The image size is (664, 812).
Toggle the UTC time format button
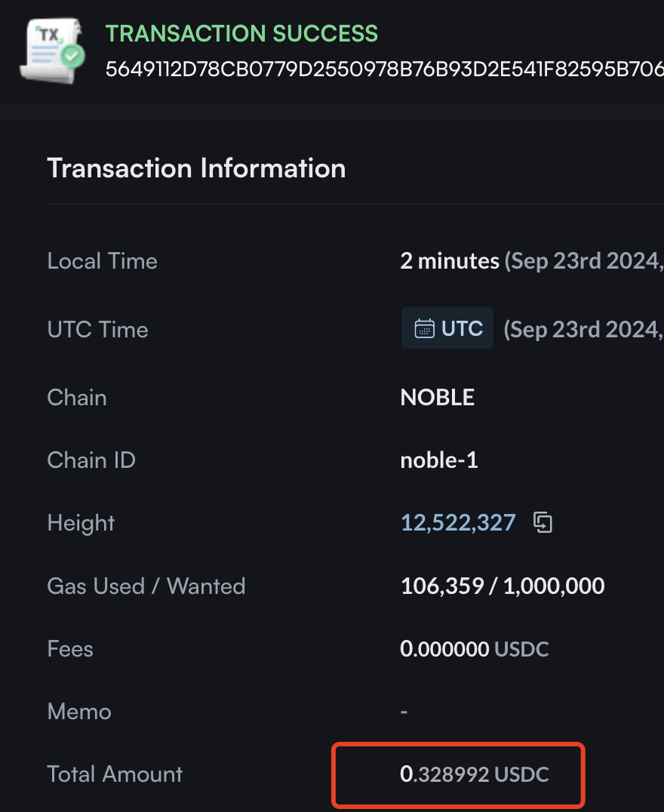pos(447,328)
